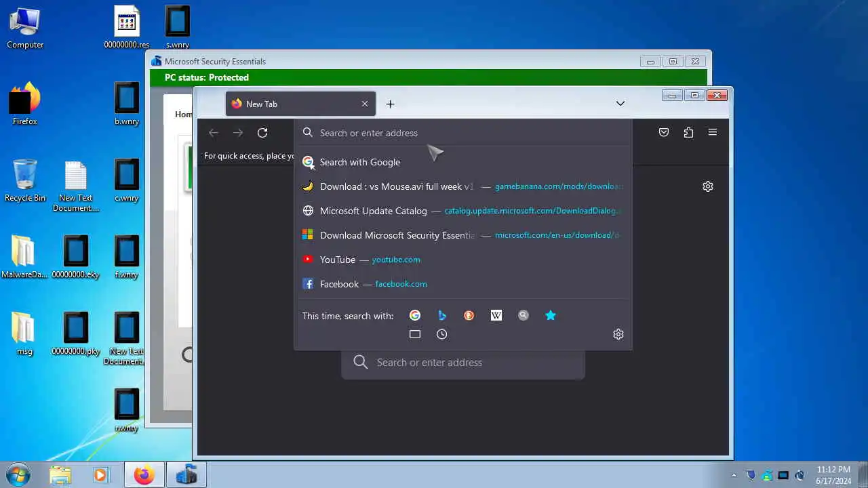The image size is (868, 488).
Task: Click new tab page center search box
Action: coord(463,363)
